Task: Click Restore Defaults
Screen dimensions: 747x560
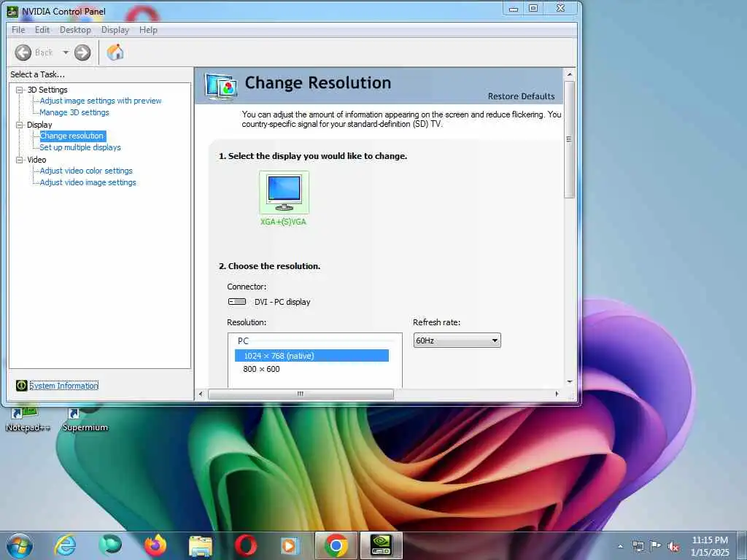Action: point(521,96)
